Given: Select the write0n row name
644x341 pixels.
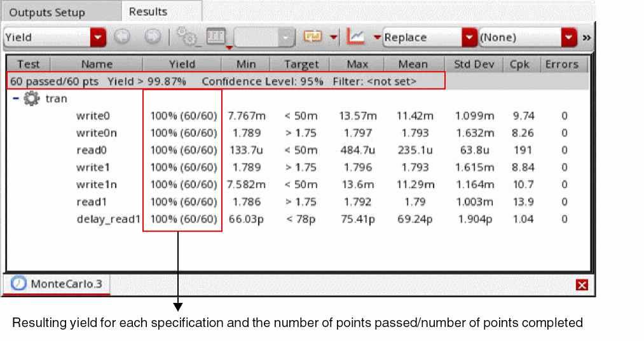Looking at the screenshot, I should (97, 133).
